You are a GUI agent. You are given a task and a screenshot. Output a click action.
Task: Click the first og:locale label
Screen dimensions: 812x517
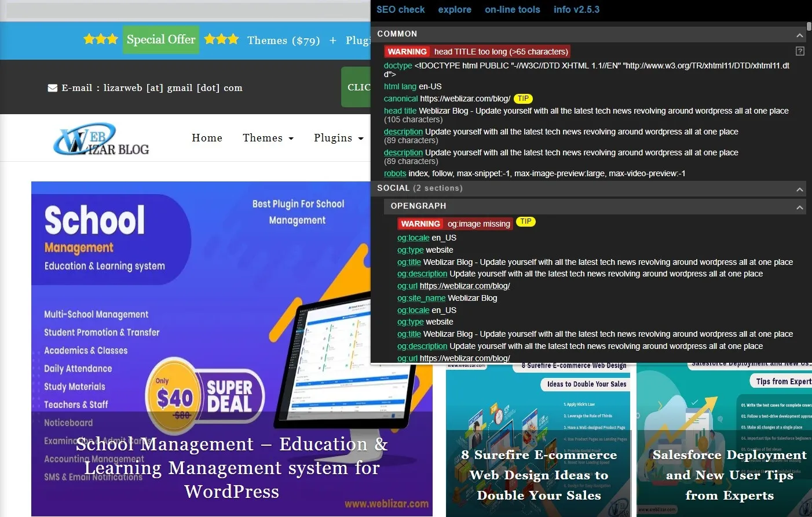pos(414,238)
